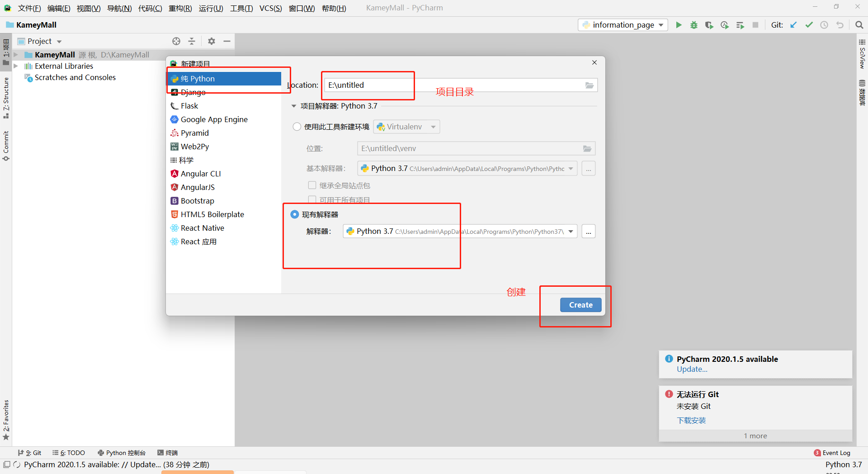Open Event Log panel
Viewport: 868px width, 474px height.
[x=832, y=453]
